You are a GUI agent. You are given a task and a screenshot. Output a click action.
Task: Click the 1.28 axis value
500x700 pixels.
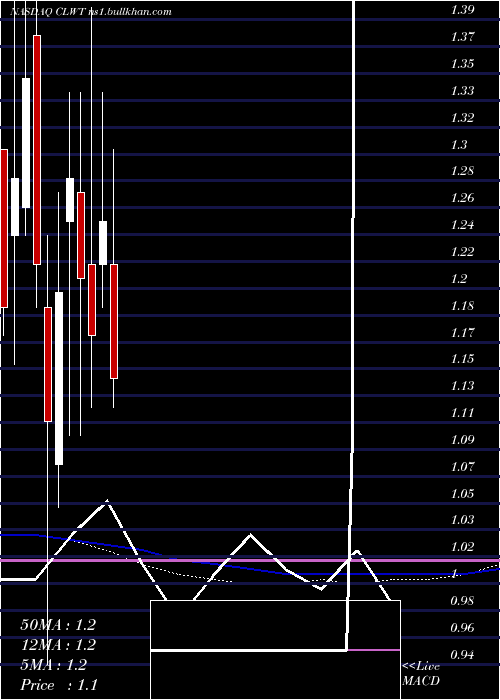(x=462, y=171)
